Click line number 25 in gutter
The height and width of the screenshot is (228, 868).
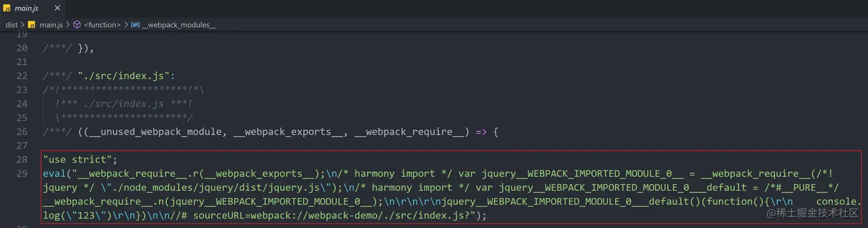(x=22, y=117)
